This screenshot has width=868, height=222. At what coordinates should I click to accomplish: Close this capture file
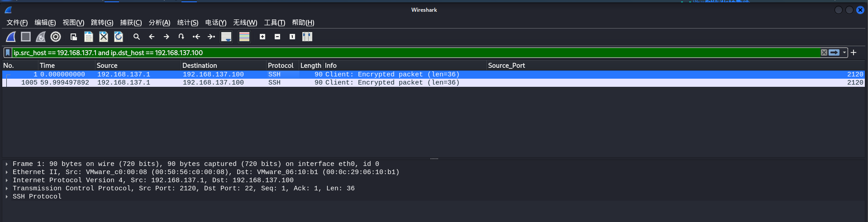click(x=104, y=37)
